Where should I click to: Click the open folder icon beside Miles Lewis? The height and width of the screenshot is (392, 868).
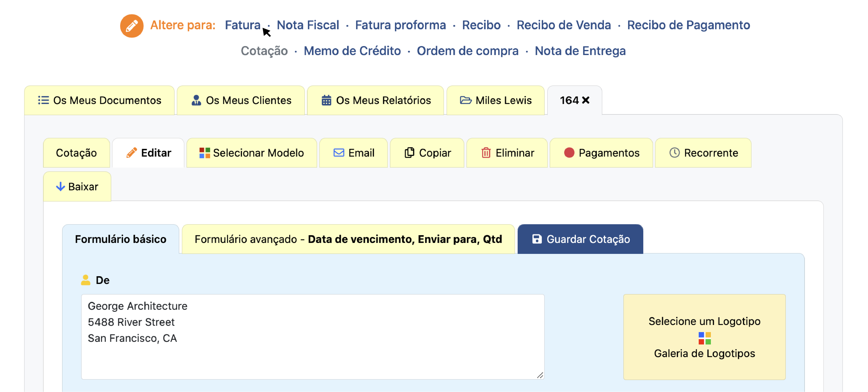[x=466, y=100]
